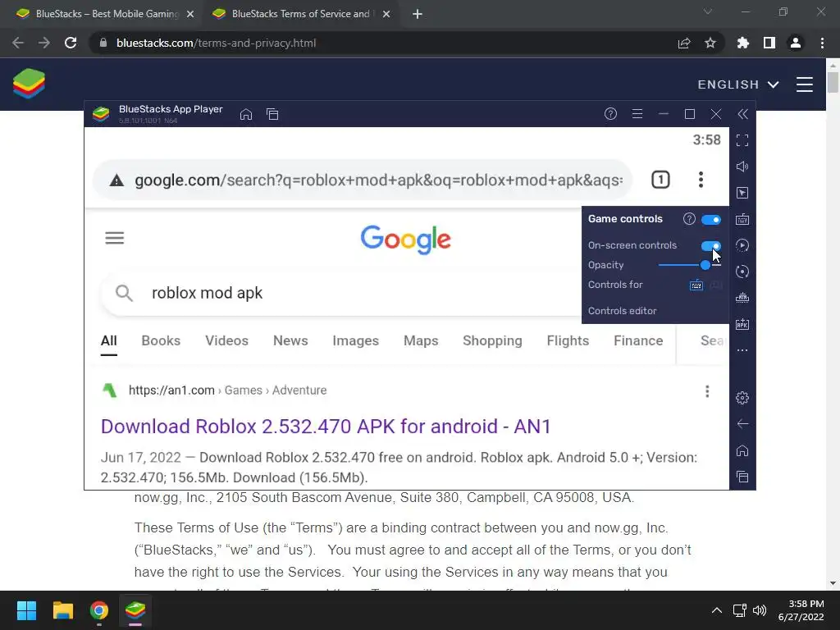The width and height of the screenshot is (840, 630).
Task: Click the sync/rotate icon in sidebar
Action: click(742, 272)
